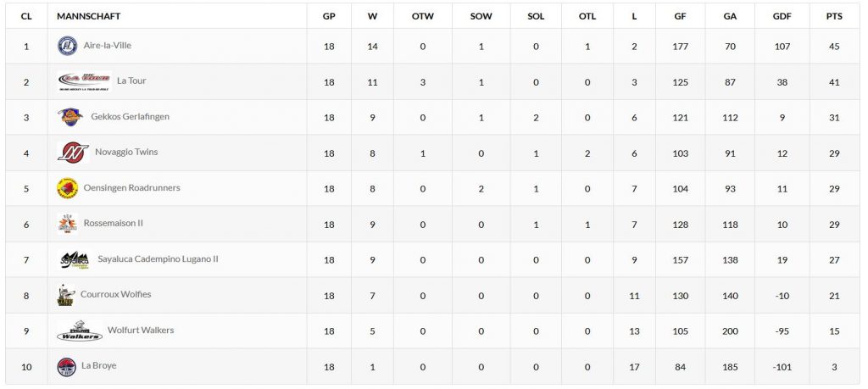This screenshot has width=868, height=389.
Task: Sort by the GP column header
Action: click(329, 16)
